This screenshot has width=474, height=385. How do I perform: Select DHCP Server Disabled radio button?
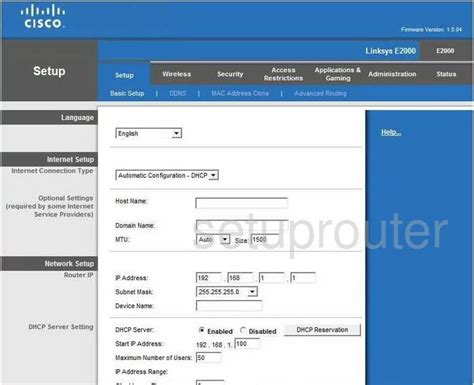click(243, 330)
